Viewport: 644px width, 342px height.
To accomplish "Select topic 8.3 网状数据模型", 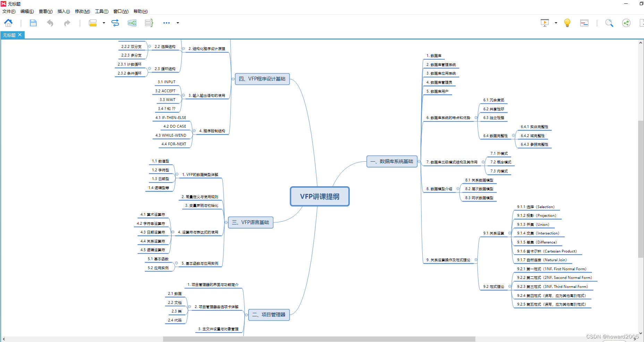I will pos(479,198).
